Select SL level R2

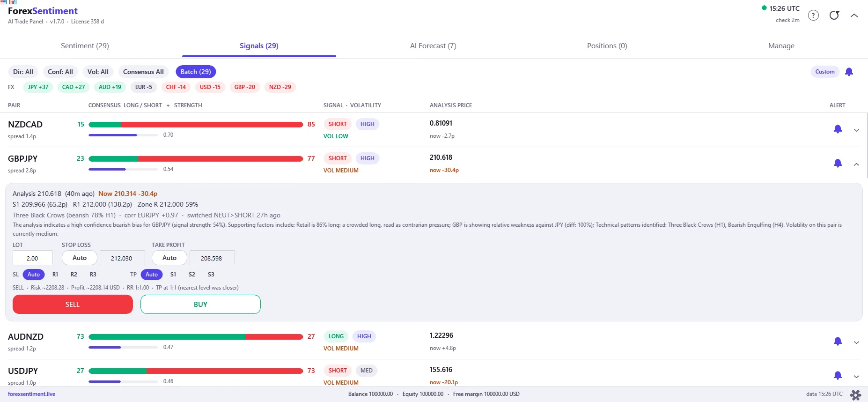point(74,275)
